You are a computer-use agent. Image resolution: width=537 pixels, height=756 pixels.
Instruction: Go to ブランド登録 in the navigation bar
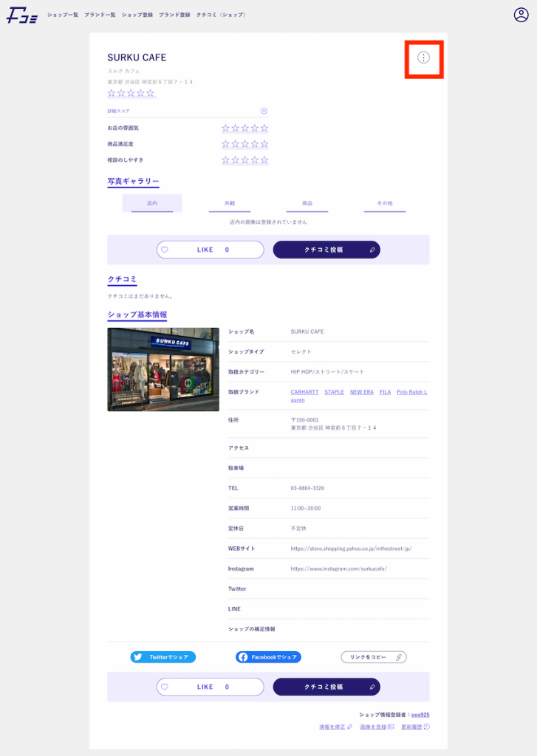pos(174,15)
